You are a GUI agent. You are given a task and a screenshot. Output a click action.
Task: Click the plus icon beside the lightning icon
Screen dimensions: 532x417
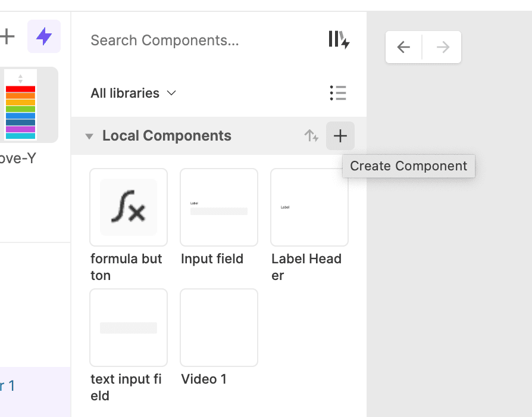[8, 36]
